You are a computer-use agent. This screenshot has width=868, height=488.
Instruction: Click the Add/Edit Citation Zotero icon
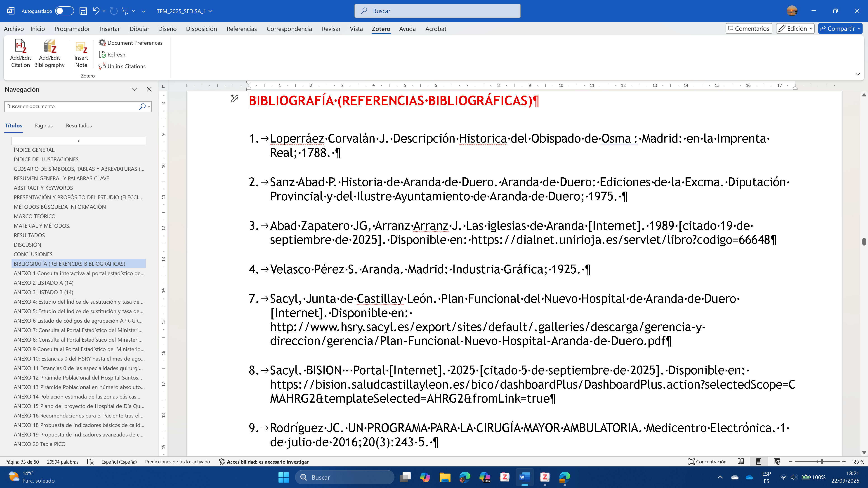click(x=20, y=47)
